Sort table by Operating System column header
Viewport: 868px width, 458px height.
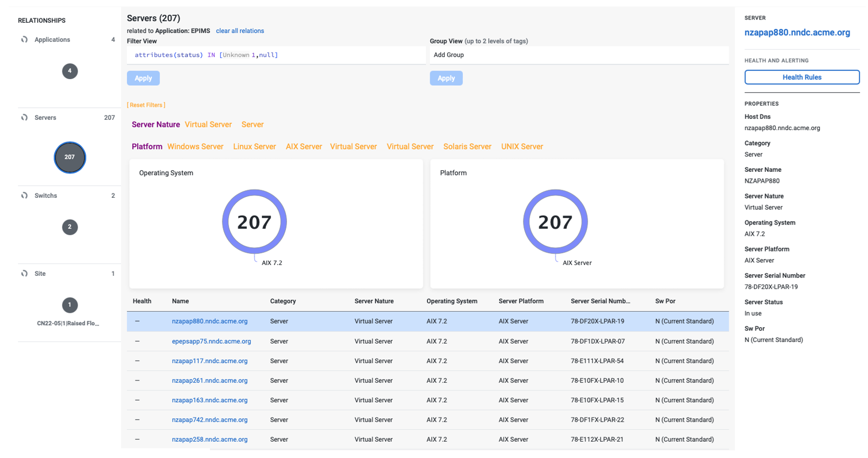tap(451, 301)
